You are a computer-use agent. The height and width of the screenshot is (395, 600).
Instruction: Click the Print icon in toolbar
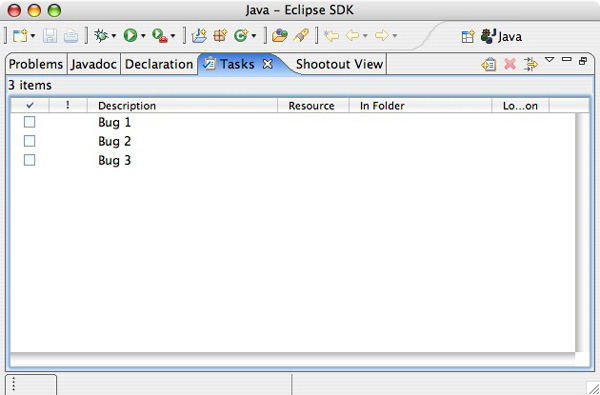[71, 36]
